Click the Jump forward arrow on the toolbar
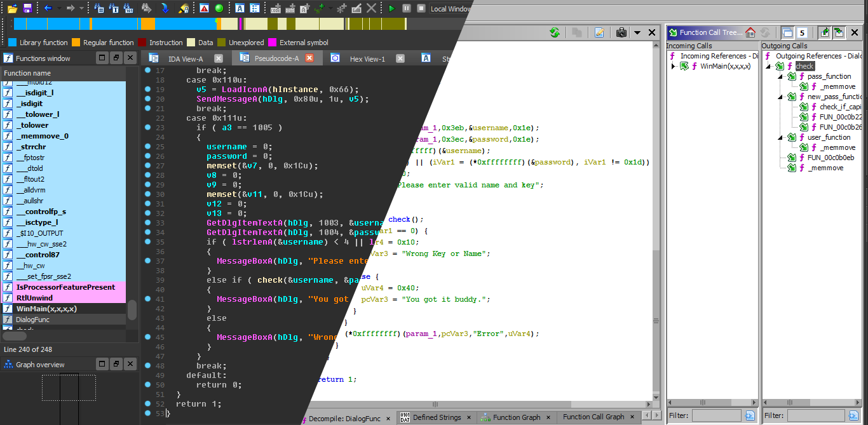The width and height of the screenshot is (868, 425). 70,8
